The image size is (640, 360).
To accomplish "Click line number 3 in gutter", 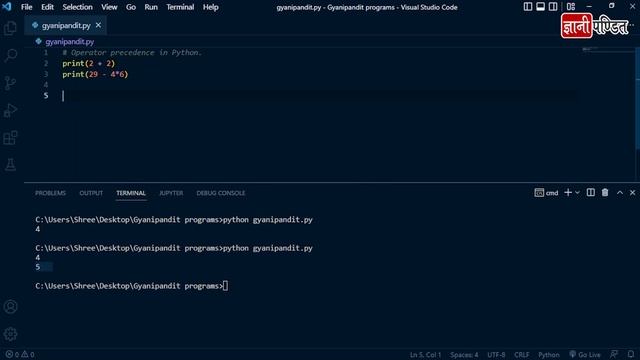I will tap(46, 74).
